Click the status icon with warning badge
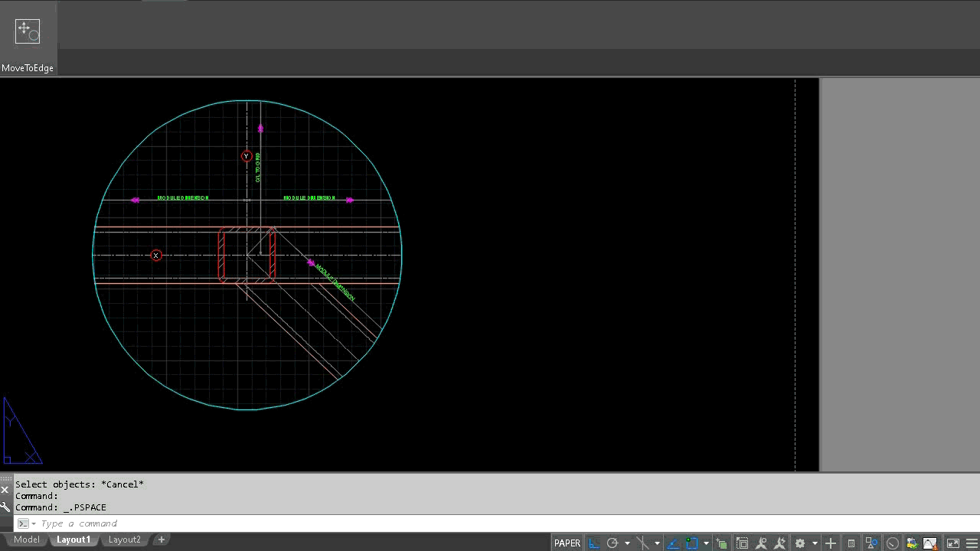 coord(930,543)
